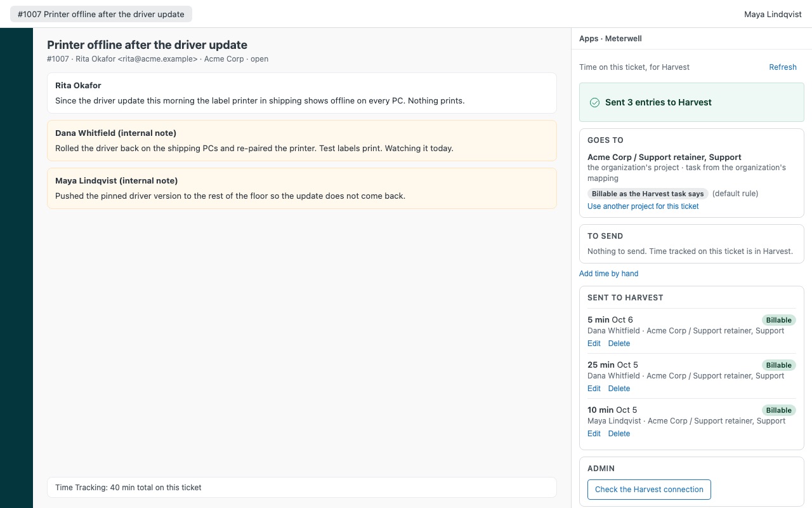This screenshot has width=812, height=508.
Task: Use another project for this ticket
Action: pos(643,206)
